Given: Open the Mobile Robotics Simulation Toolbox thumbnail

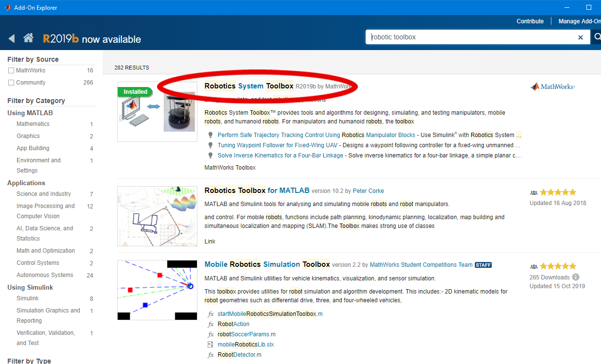Looking at the screenshot, I should point(157,290).
